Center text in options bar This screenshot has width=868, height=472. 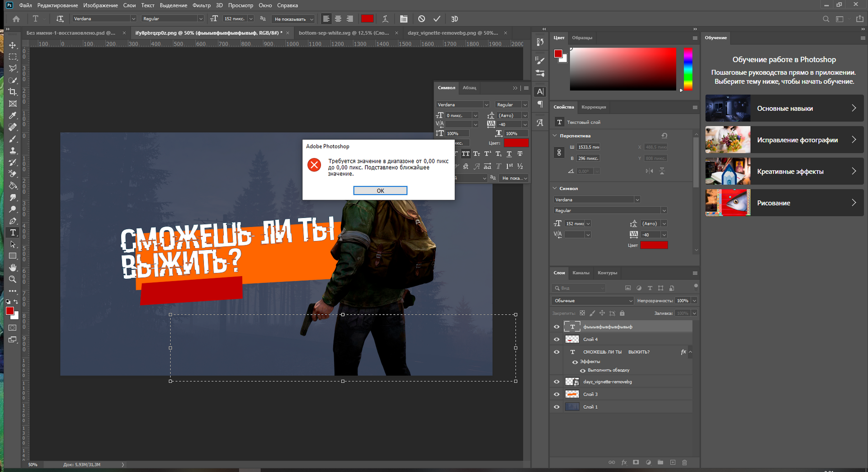(x=338, y=19)
